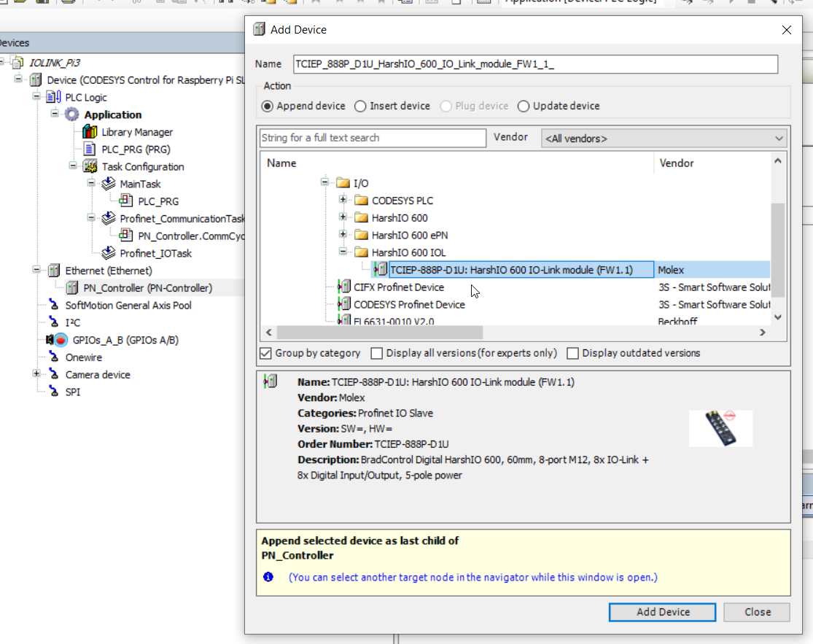The height and width of the screenshot is (644, 813).
Task: Click the Profinet_CommunicationTask icon
Action: [109, 218]
